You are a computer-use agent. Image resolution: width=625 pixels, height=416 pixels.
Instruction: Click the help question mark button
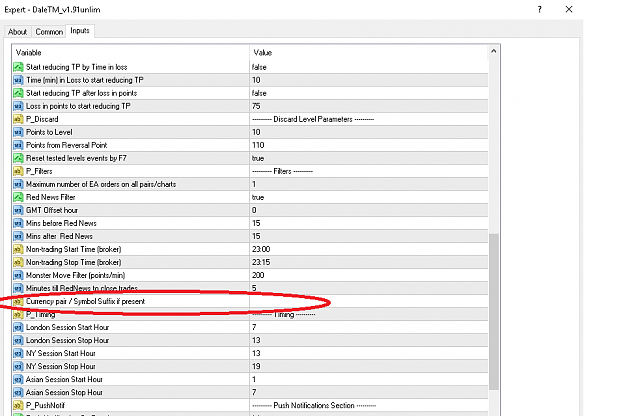click(x=539, y=10)
